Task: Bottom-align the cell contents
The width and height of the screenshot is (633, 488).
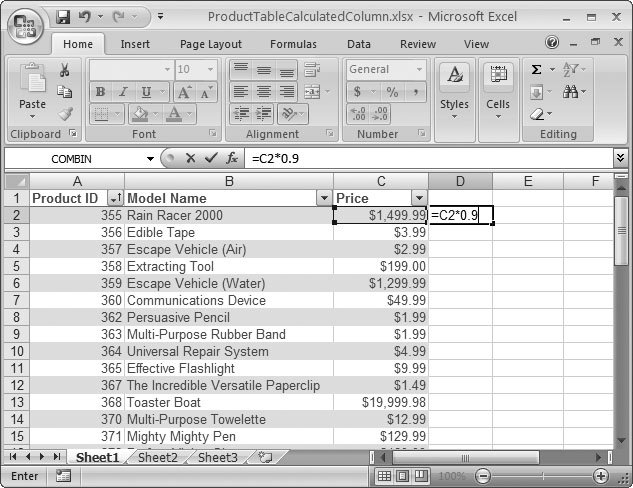Action: (x=287, y=70)
